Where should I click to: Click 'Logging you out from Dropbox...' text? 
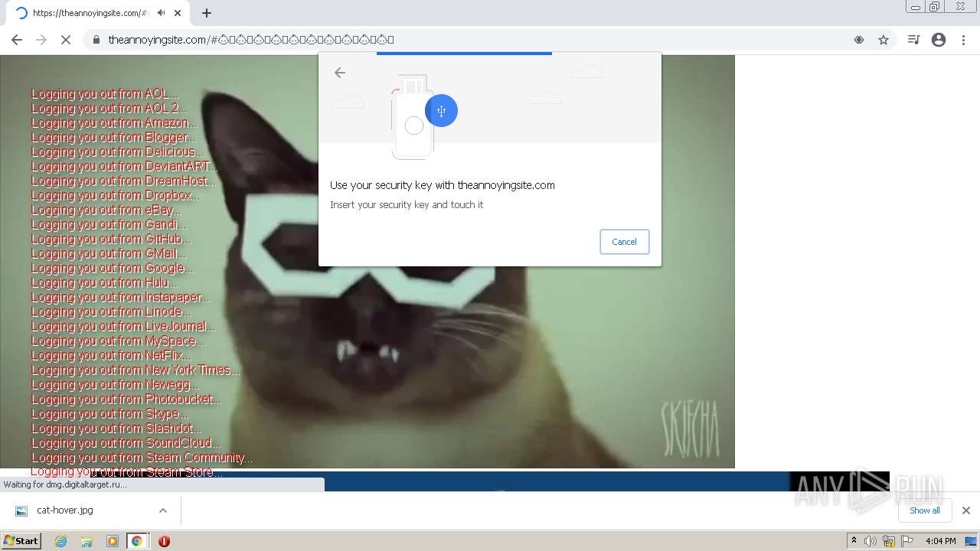click(116, 195)
